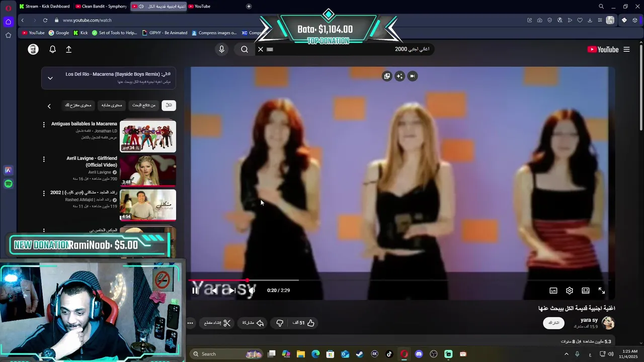Select the 'محتوى مشابه' filter chip

coord(112,105)
